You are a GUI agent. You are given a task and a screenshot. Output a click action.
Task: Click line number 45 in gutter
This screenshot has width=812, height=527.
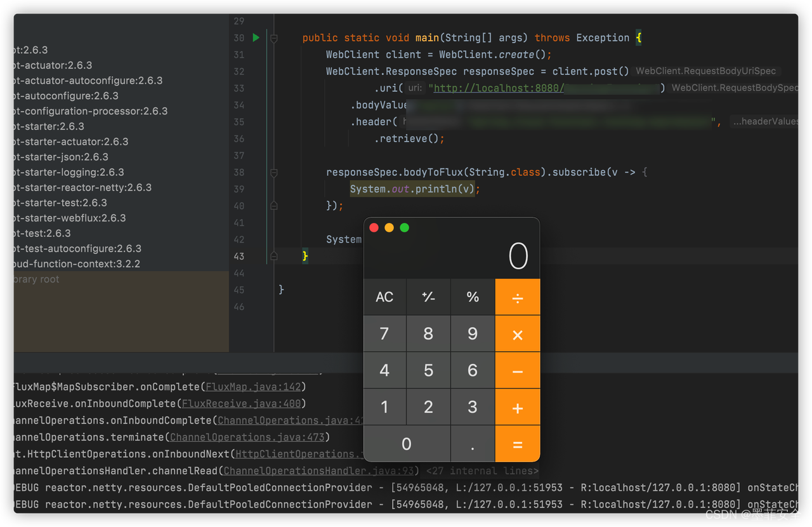(x=239, y=290)
